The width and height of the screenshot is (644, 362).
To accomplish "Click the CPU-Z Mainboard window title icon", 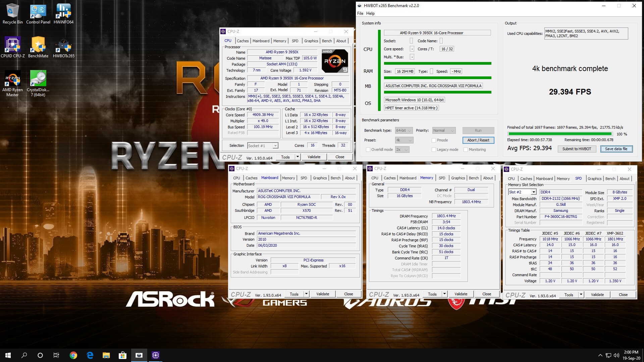I will coord(232,169).
